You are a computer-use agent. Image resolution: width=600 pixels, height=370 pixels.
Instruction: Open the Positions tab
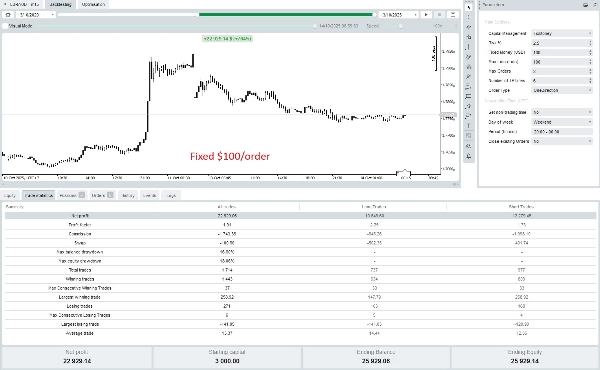coord(72,196)
